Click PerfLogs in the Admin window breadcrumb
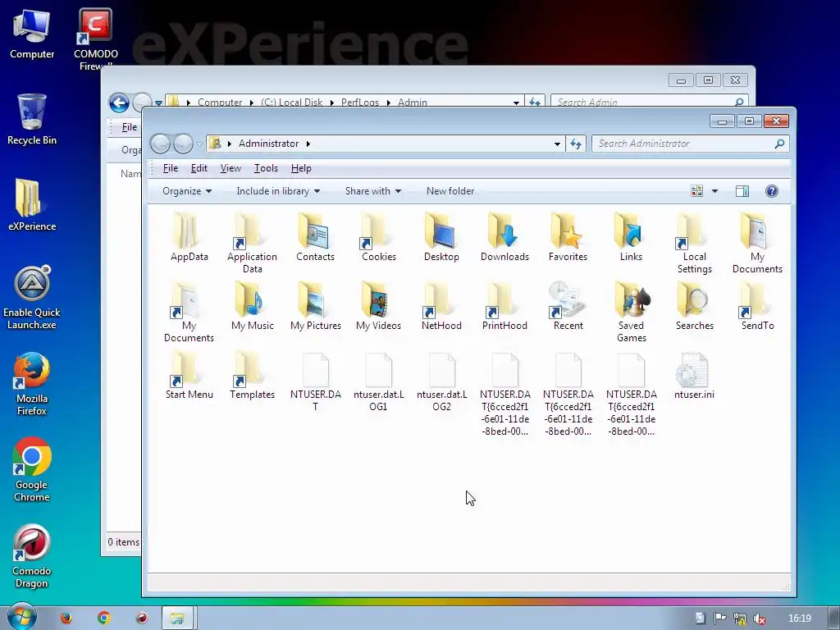This screenshot has height=630, width=840. click(360, 102)
